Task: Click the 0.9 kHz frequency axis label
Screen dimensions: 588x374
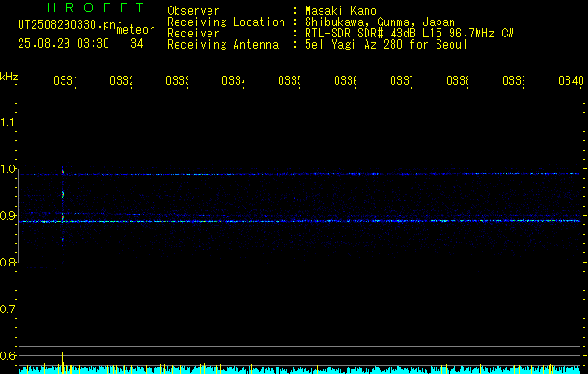Action: 8,216
